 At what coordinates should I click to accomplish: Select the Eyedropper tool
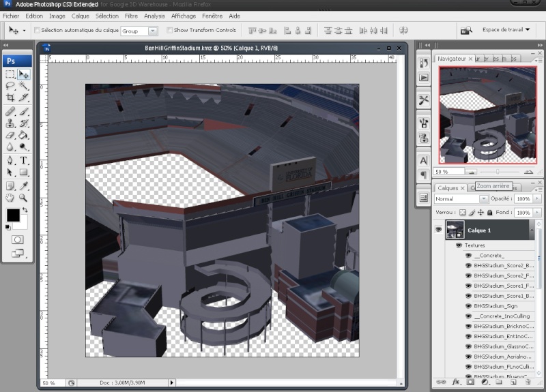[24, 185]
